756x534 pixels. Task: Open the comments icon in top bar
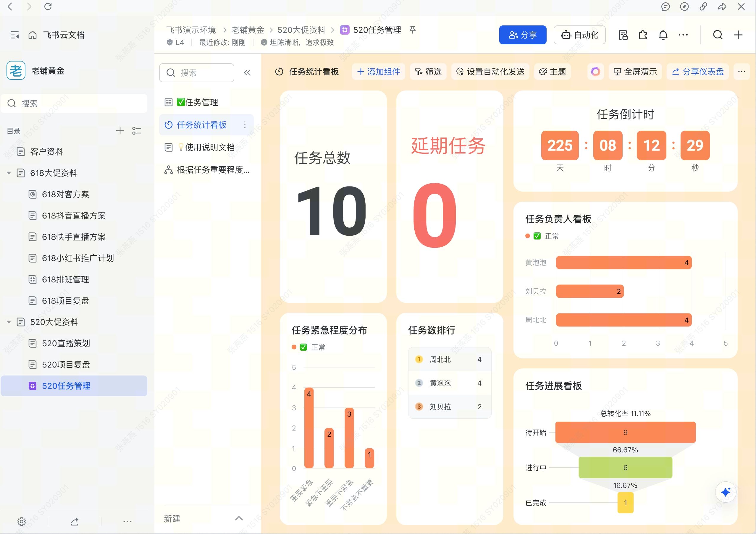tap(665, 7)
